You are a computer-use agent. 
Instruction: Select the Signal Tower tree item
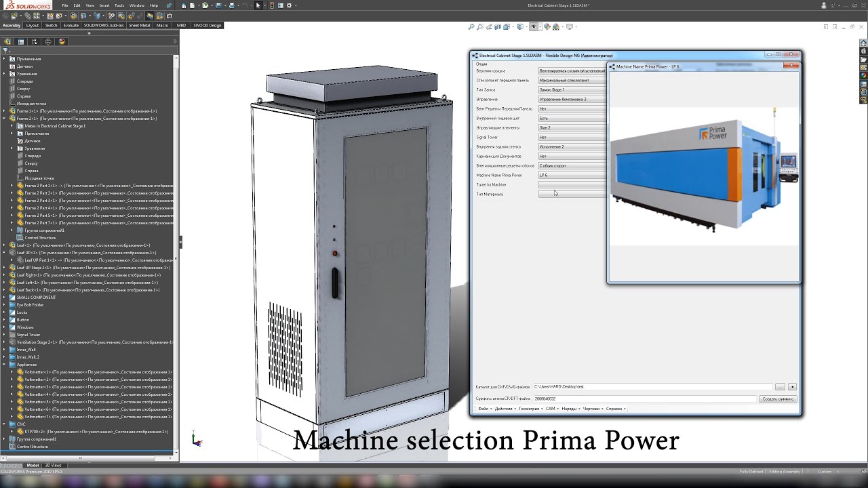pos(28,335)
